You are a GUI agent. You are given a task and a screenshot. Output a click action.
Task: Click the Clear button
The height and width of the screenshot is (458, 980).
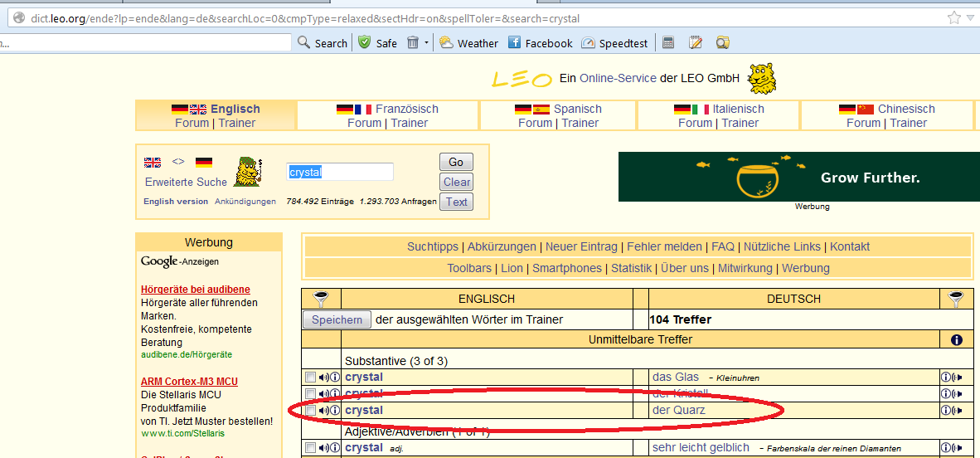[456, 182]
